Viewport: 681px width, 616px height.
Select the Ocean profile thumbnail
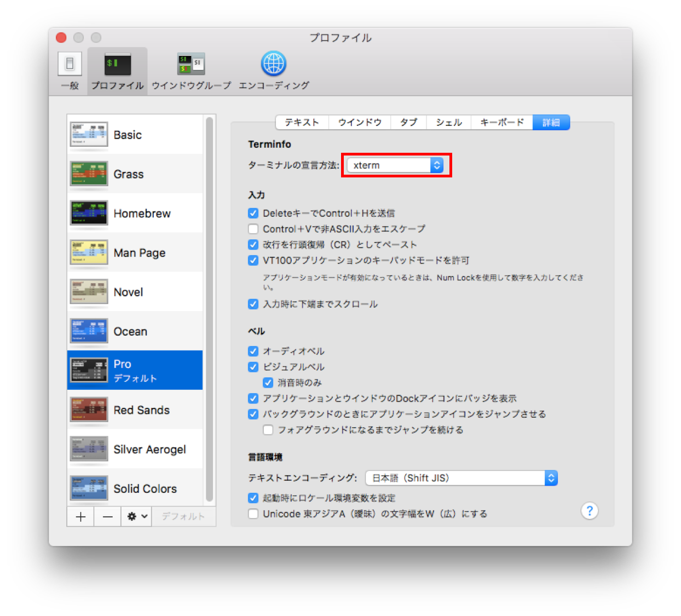89,332
